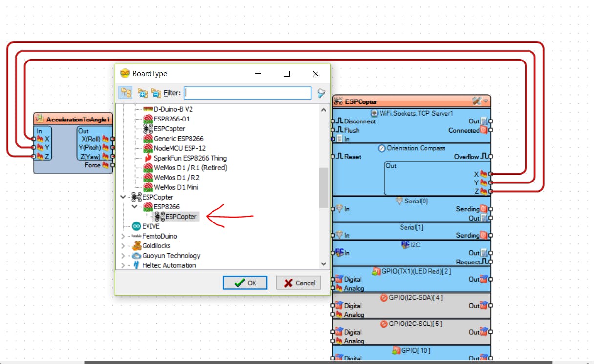The image size is (594, 364).
Task: Toggle tree view mode in BoardType toolbar
Action: [x=126, y=93]
